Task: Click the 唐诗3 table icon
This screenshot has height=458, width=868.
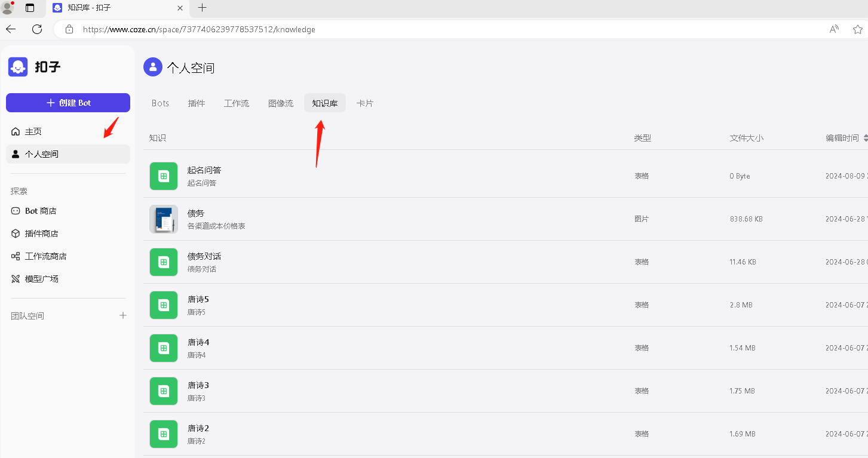Action: coord(164,391)
